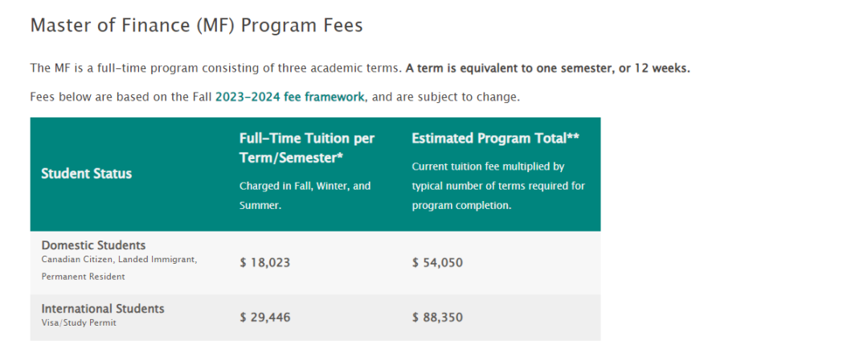Image resolution: width=868 pixels, height=353 pixels.
Task: Click the Full-Time Tuition per Term/Semester header
Action: pos(307,148)
